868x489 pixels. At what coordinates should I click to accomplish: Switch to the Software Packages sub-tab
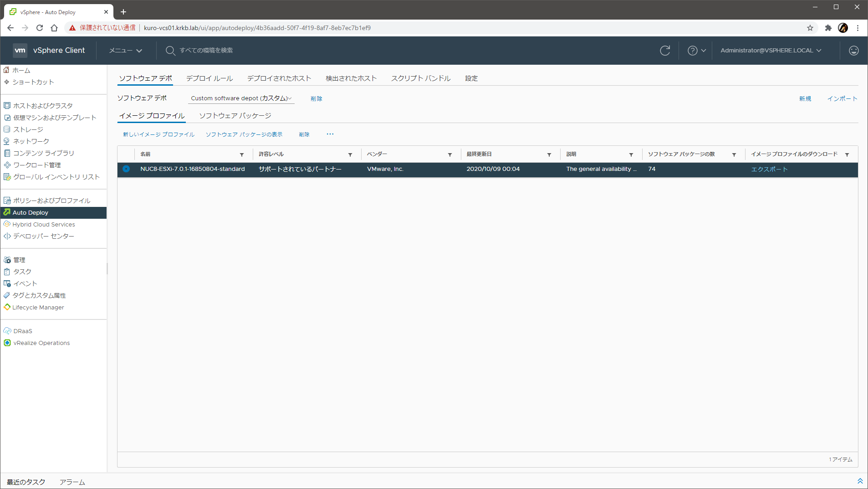pyautogui.click(x=235, y=116)
